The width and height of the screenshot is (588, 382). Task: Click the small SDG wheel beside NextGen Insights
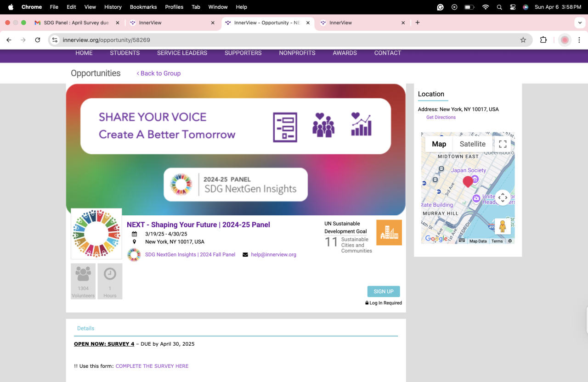(x=134, y=255)
